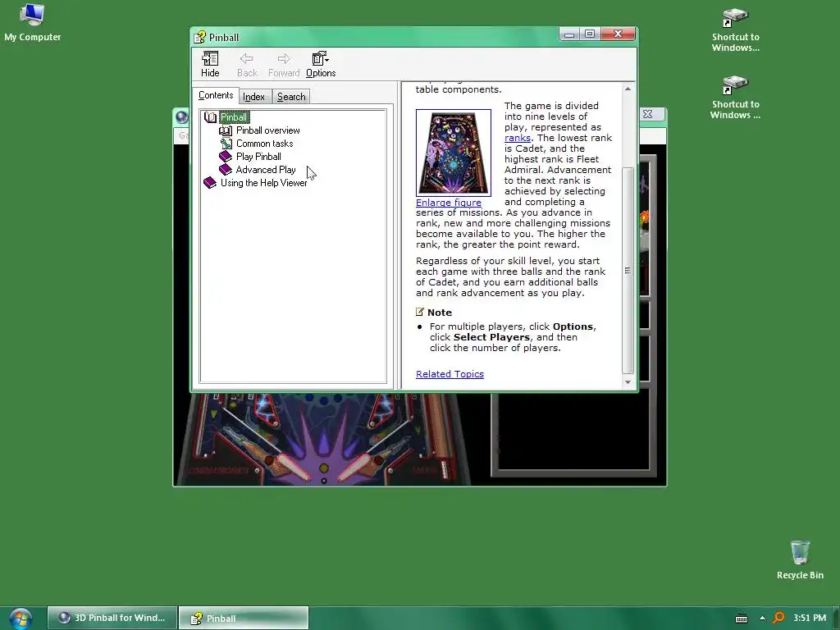840x630 pixels.
Task: Select the Pinball root tree item
Action: pyautogui.click(x=234, y=117)
